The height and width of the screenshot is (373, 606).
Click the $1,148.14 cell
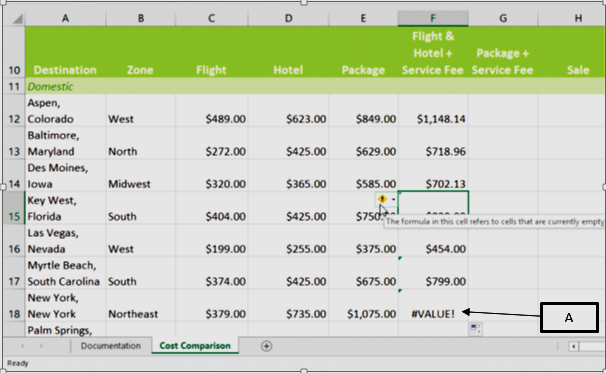433,111
